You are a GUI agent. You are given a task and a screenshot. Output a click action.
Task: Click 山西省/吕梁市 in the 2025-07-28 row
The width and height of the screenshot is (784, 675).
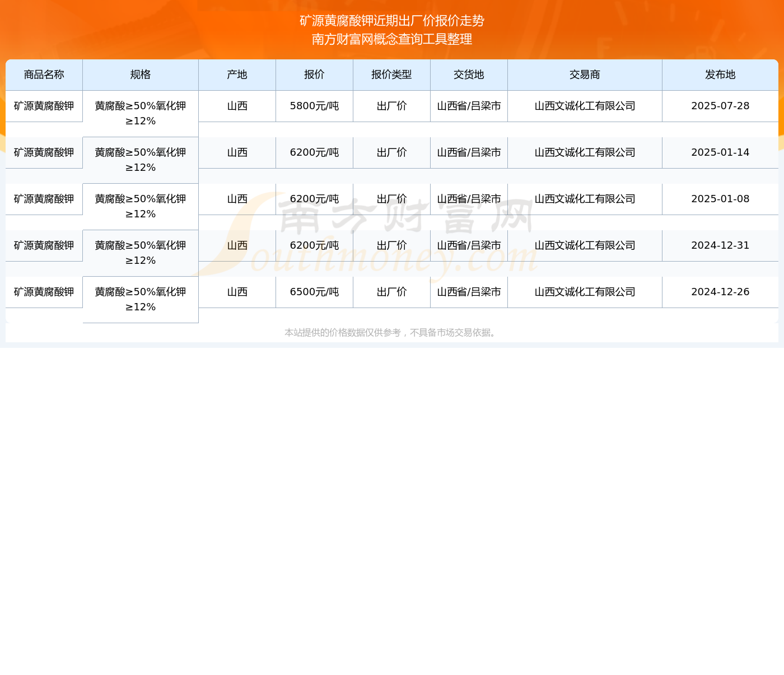click(x=469, y=106)
